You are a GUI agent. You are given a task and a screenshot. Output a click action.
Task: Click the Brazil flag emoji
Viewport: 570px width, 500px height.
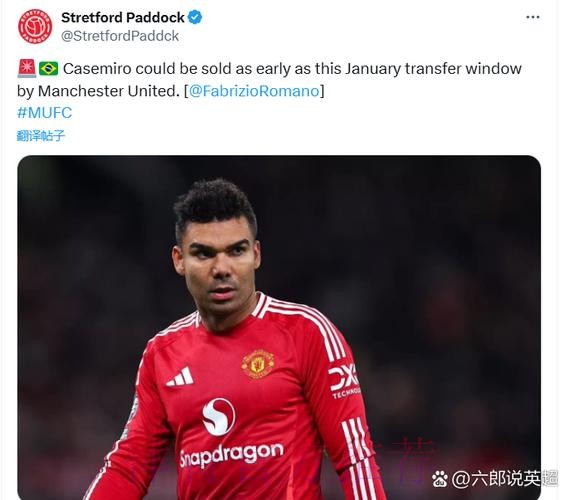click(x=48, y=68)
